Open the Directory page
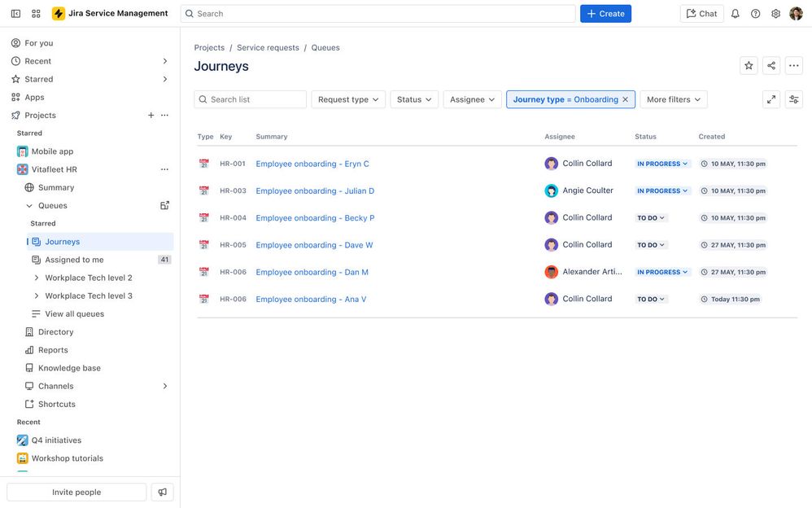The width and height of the screenshot is (812, 508). [x=55, y=332]
